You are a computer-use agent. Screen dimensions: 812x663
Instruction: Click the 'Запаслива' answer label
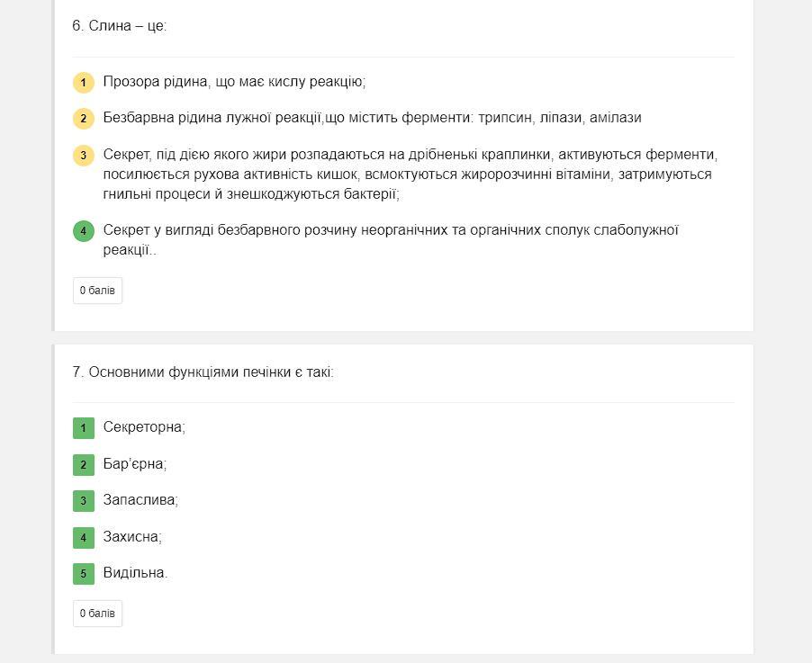pos(140,500)
